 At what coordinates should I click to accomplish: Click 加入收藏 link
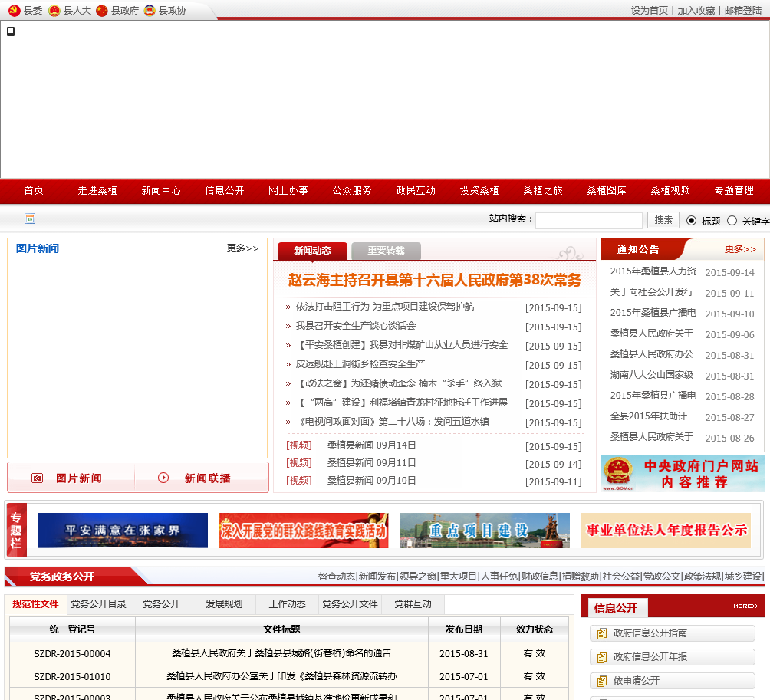696,11
